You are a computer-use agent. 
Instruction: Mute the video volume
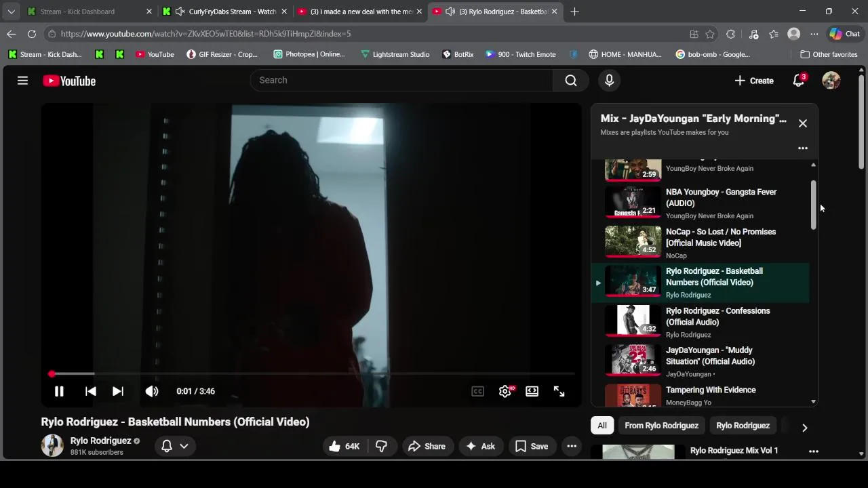tap(152, 391)
